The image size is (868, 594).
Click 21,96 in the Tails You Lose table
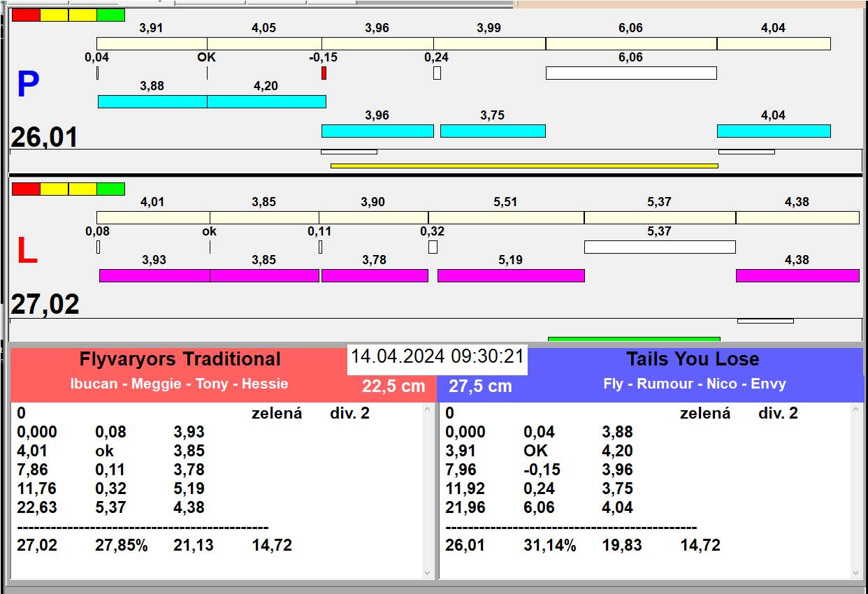pyautogui.click(x=465, y=507)
